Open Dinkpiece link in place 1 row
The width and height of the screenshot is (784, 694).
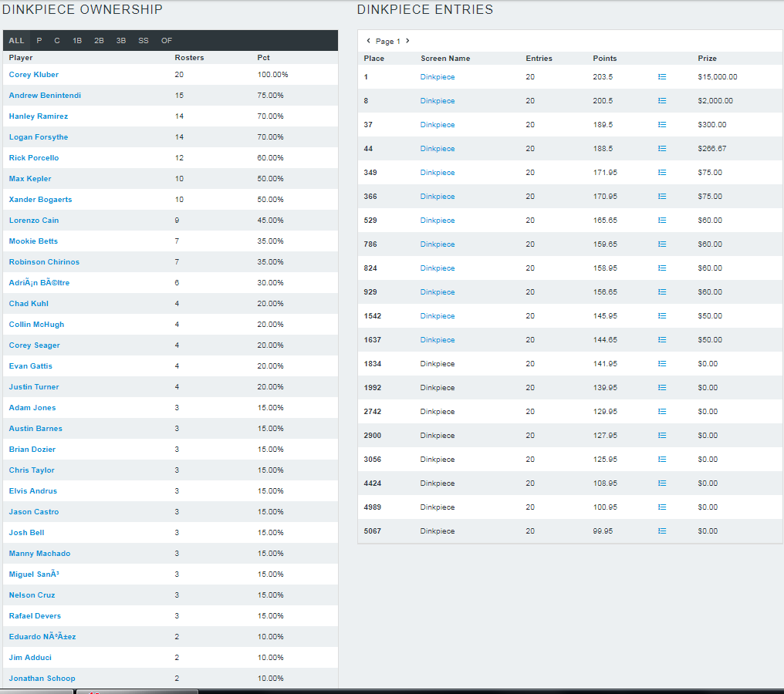tap(438, 77)
